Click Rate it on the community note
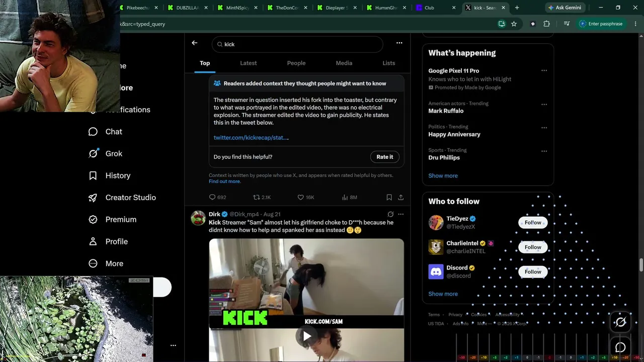 coord(385,157)
